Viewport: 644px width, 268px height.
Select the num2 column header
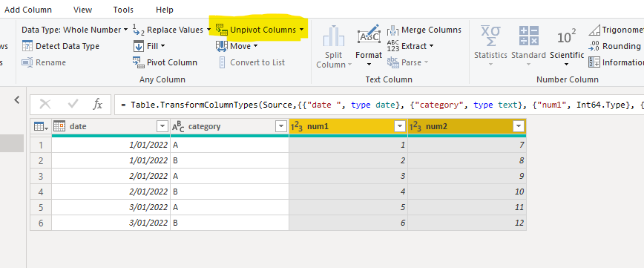point(467,127)
